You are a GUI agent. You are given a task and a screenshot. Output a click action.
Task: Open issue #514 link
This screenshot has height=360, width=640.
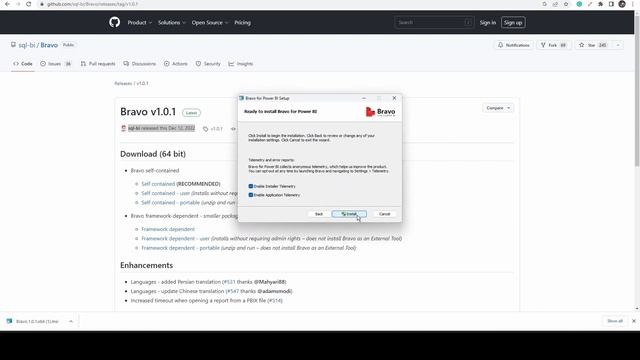click(x=275, y=300)
